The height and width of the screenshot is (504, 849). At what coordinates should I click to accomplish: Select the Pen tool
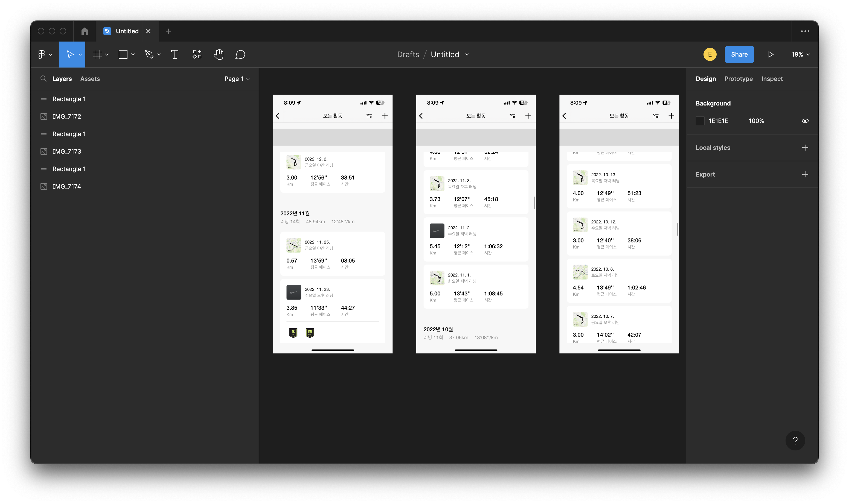tap(149, 54)
